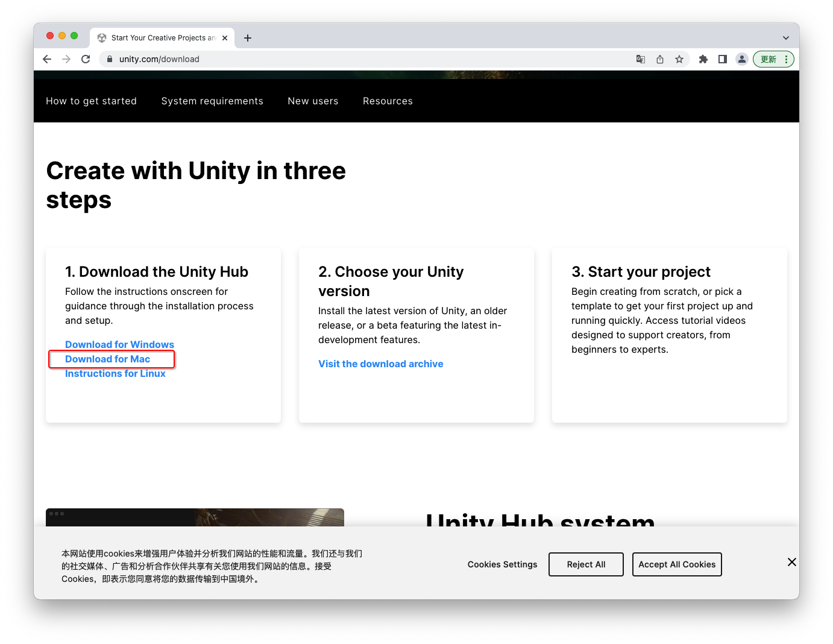The width and height of the screenshot is (833, 644).
Task: Open a new browser tab
Action: point(248,38)
